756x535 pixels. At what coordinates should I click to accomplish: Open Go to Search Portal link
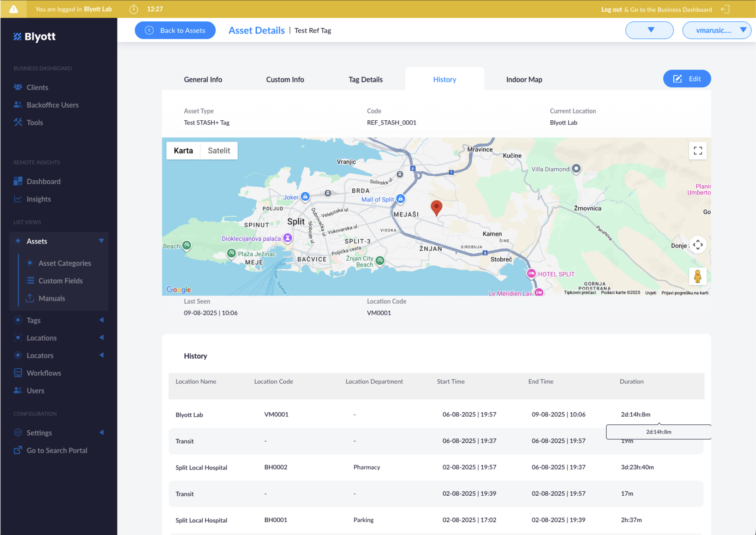coord(56,450)
